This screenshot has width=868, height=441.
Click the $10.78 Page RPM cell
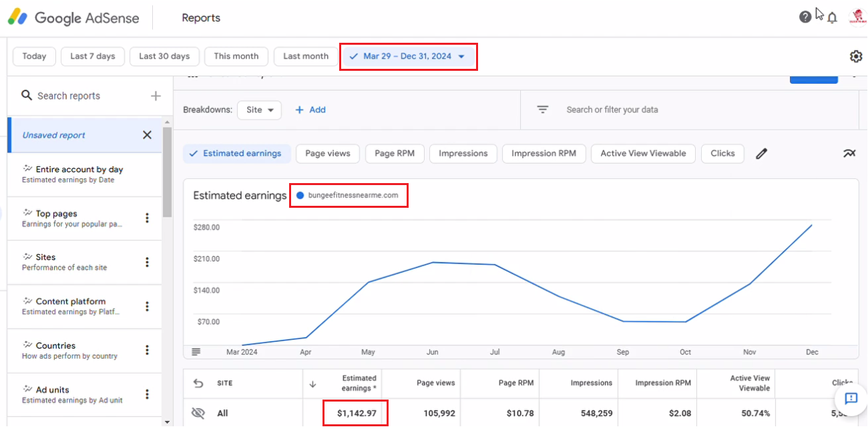pyautogui.click(x=520, y=414)
